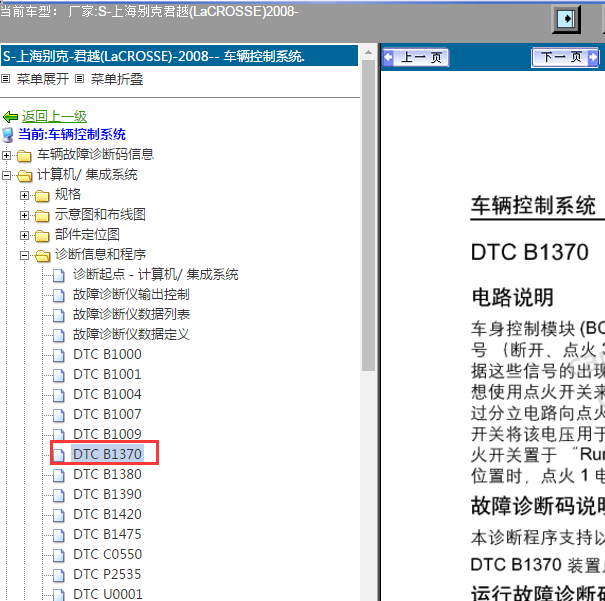The image size is (605, 601).
Task: Click the page icon beside DTC B1001
Action: (x=59, y=376)
